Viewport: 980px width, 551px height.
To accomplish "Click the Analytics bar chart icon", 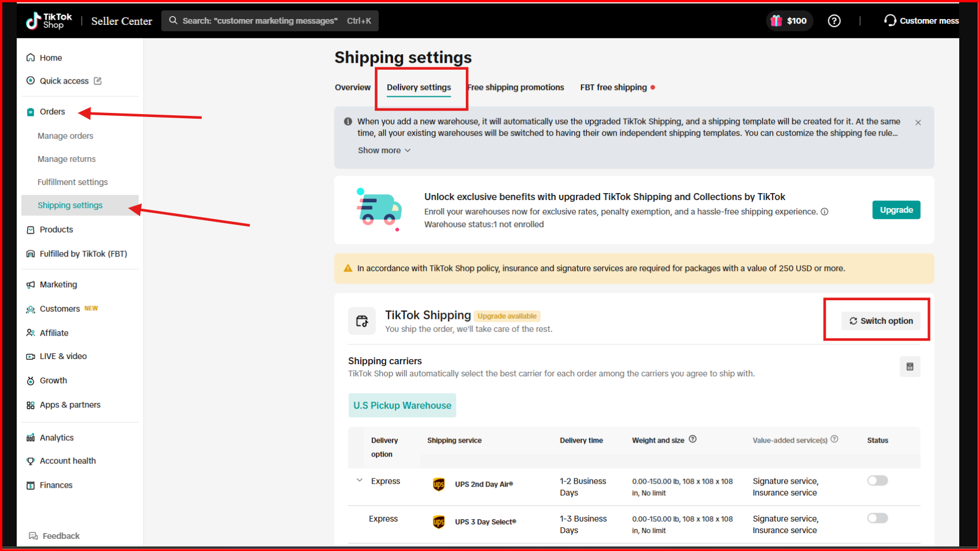I will tap(31, 438).
